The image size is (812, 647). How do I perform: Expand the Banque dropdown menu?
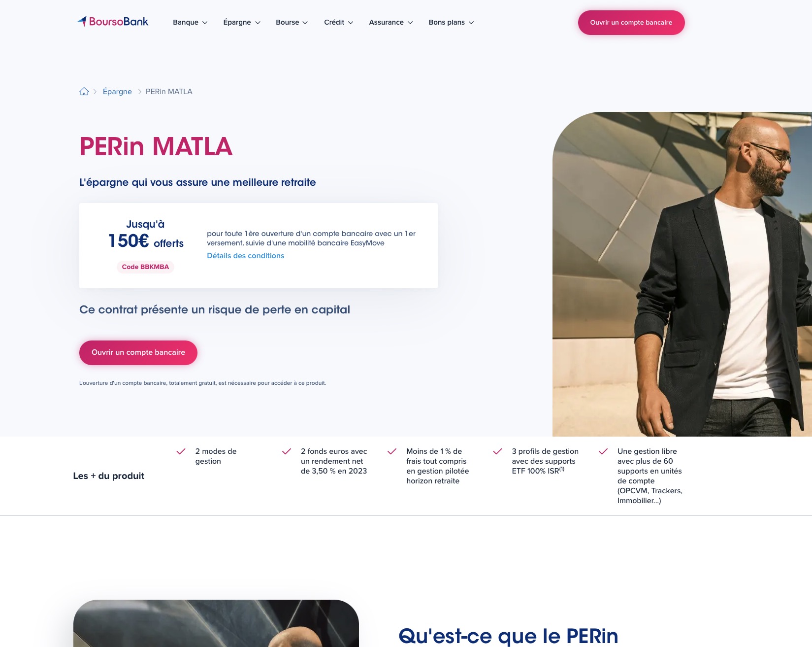[190, 22]
